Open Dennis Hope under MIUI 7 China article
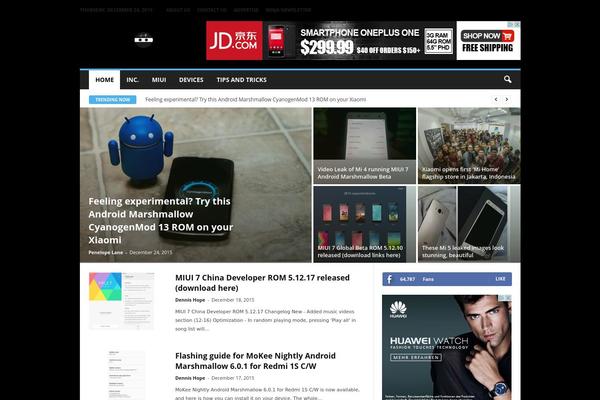Viewport: 600px width, 400px height. coord(190,300)
